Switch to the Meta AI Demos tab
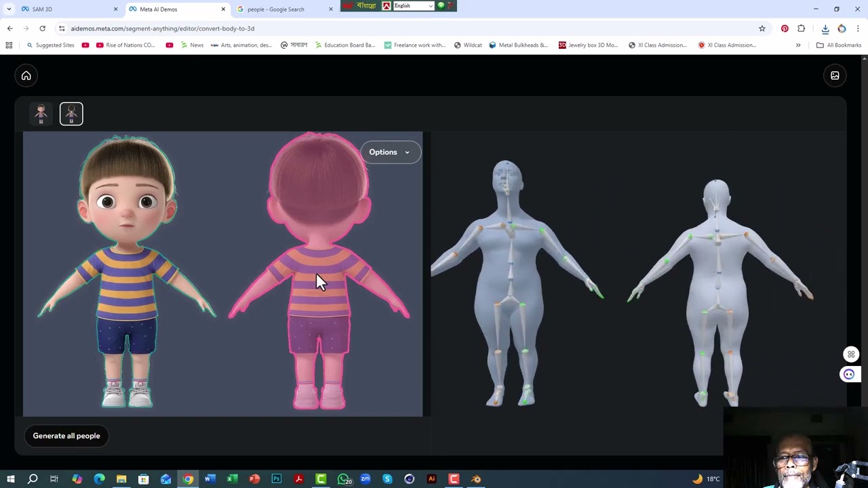This screenshot has height=488, width=868. pyautogui.click(x=176, y=9)
